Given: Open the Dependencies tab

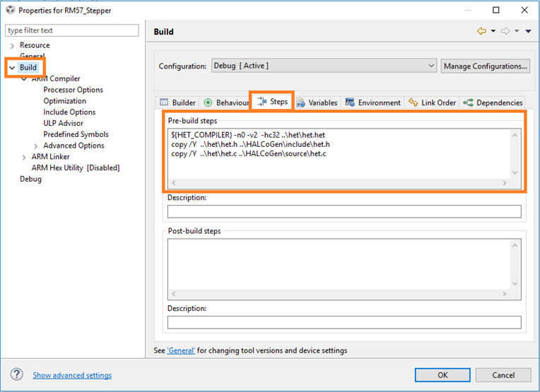Looking at the screenshot, I should coord(493,102).
